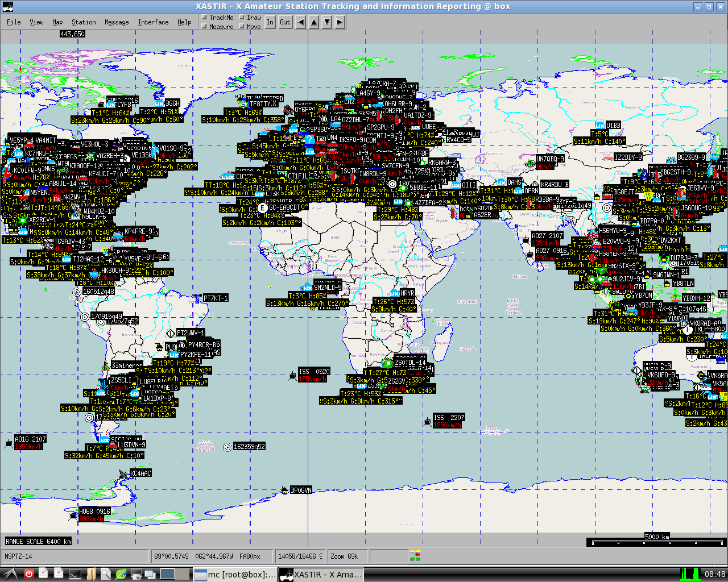Zoom in with the In button
Viewport: 728px width, 582px height.
pos(270,22)
